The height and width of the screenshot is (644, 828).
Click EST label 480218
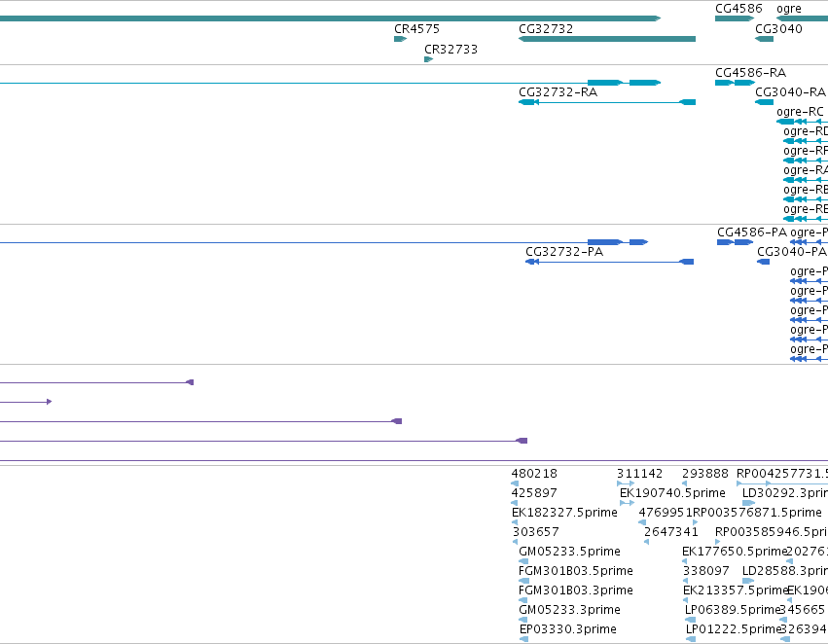[x=534, y=474]
